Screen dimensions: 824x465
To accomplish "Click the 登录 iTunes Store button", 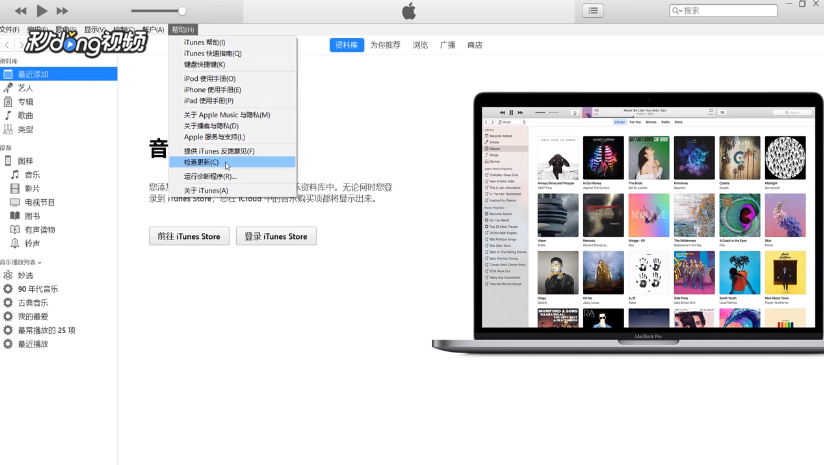I will click(x=276, y=236).
